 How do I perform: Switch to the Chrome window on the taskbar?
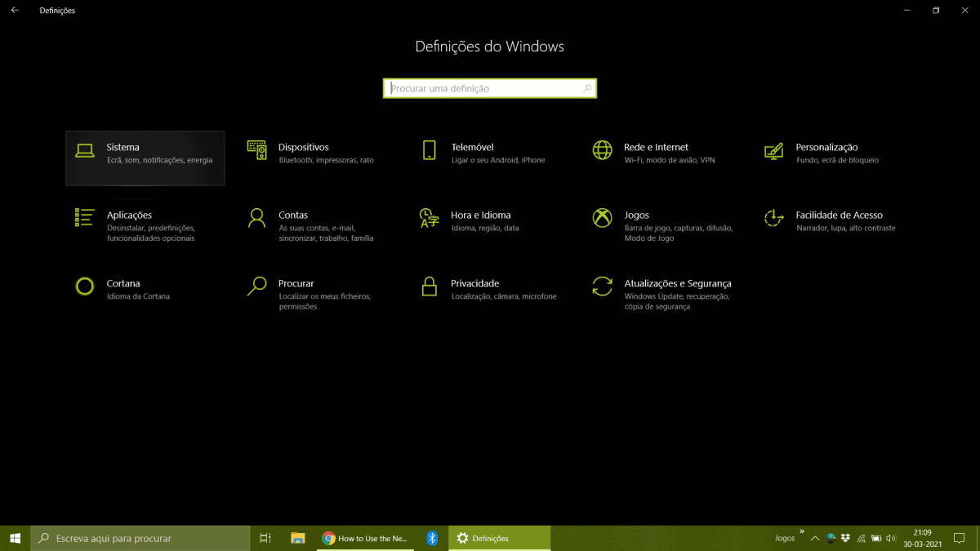(365, 538)
